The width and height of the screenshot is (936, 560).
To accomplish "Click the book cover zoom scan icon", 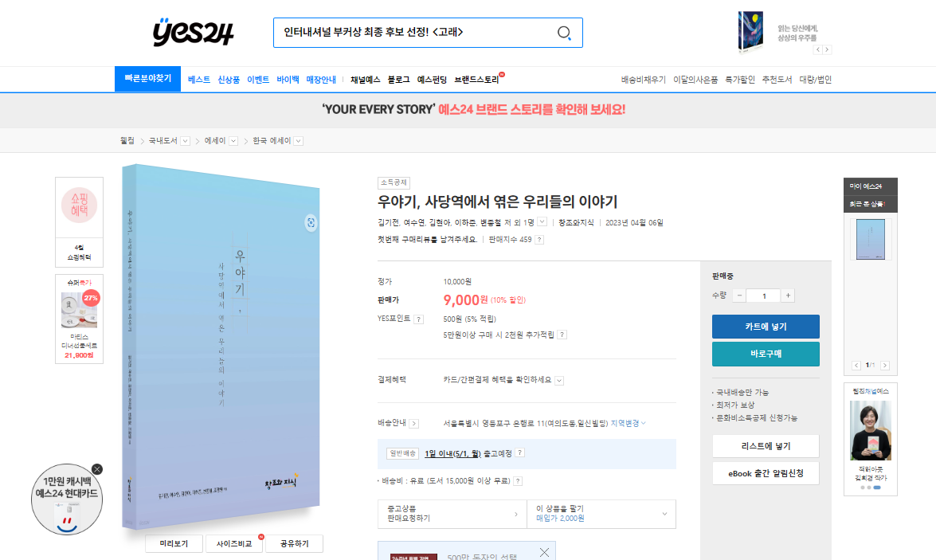I will tap(311, 223).
